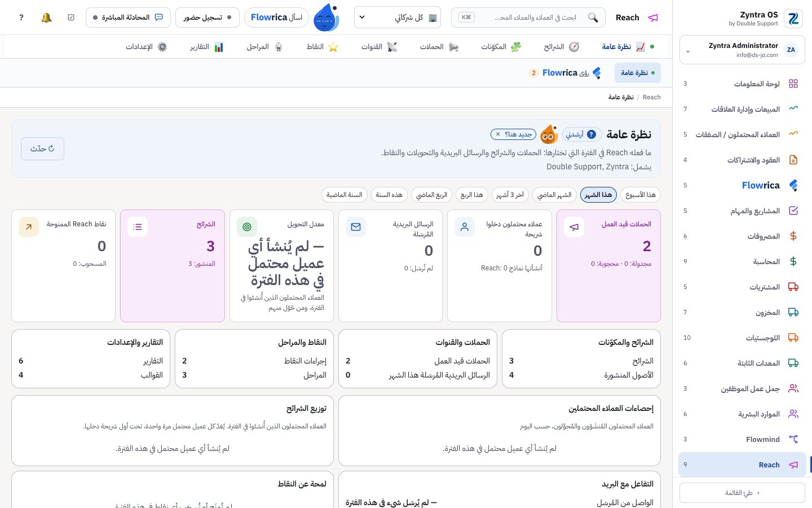Click the Flowrica sidebar icon
This screenshot has height=508, width=812.
(793, 185)
